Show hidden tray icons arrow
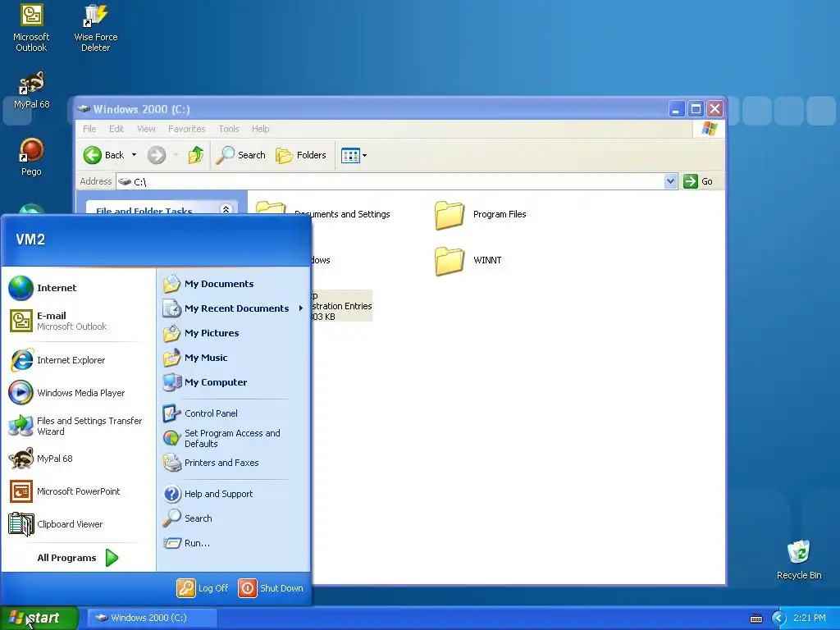 [778, 619]
